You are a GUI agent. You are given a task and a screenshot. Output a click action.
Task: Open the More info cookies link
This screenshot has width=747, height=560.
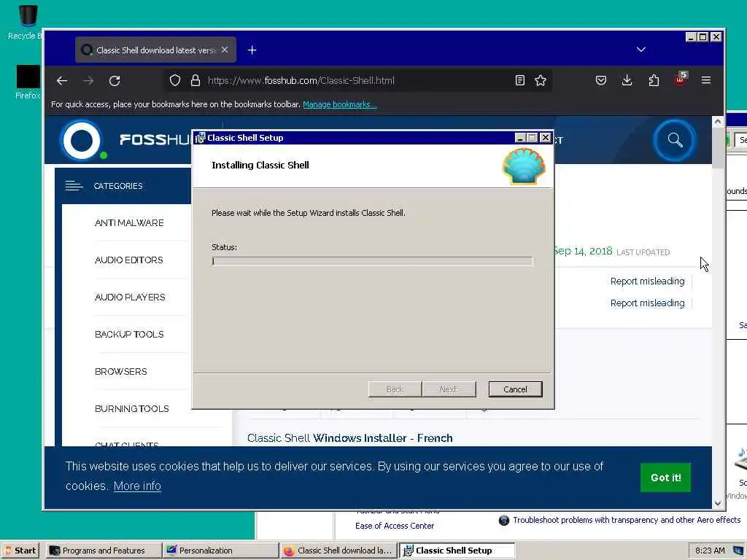137,486
